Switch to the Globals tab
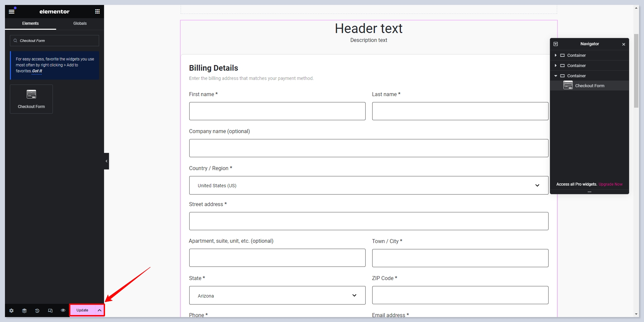The image size is (644, 322). (x=80, y=23)
